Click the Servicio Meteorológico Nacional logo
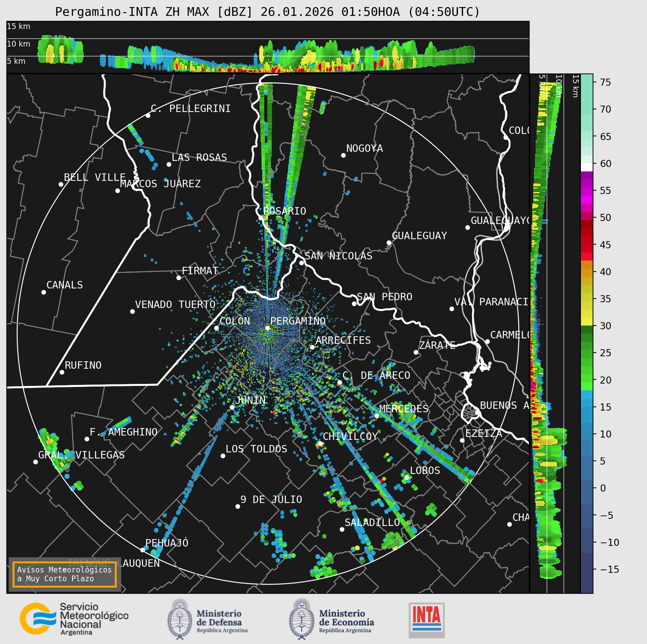Screen dimensions: 647x644 click(x=74, y=619)
